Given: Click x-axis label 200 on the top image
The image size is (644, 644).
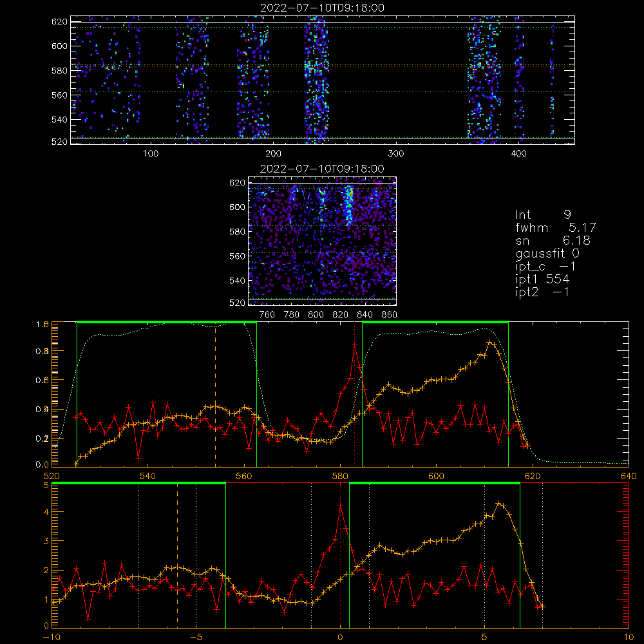Looking at the screenshot, I should 273,153.
